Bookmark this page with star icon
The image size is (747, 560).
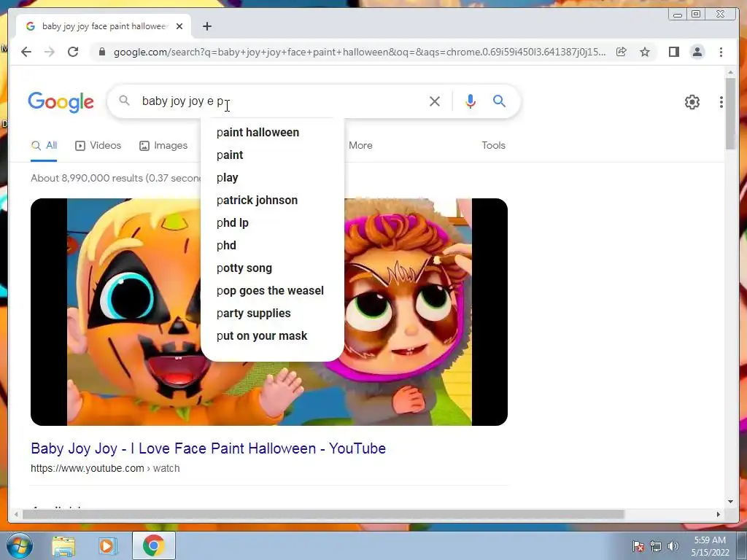click(x=645, y=52)
